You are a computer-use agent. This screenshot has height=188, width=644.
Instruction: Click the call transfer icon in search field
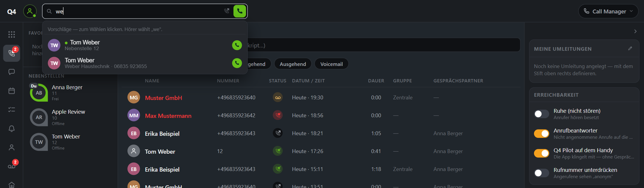227,11
